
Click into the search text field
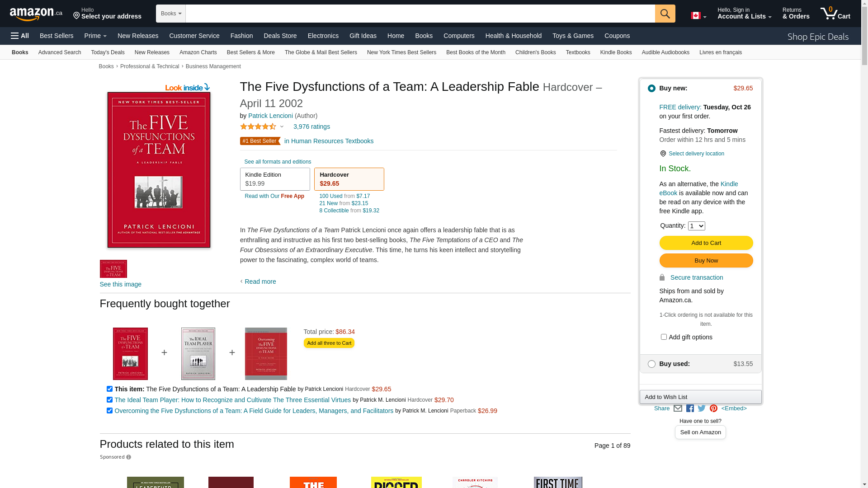420,14
